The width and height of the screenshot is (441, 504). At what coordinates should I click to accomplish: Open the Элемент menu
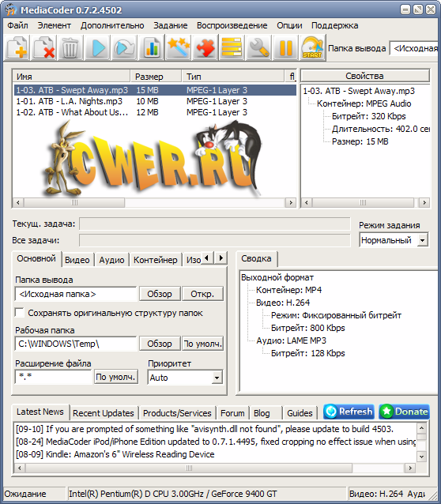(55, 25)
